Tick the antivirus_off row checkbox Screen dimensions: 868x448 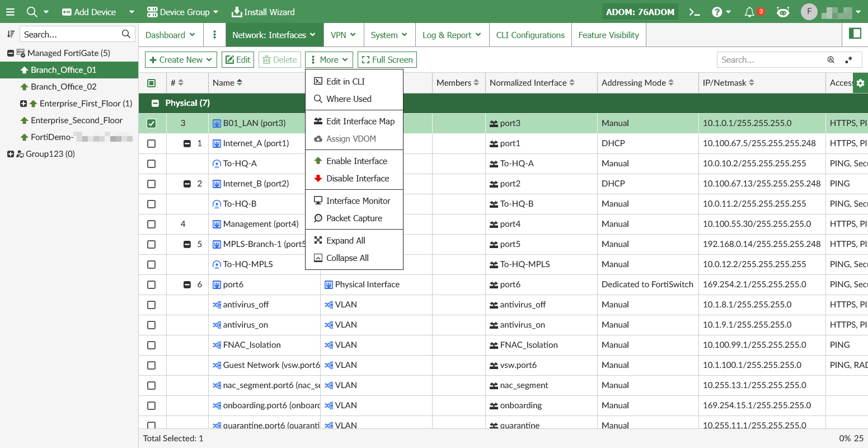coord(152,305)
